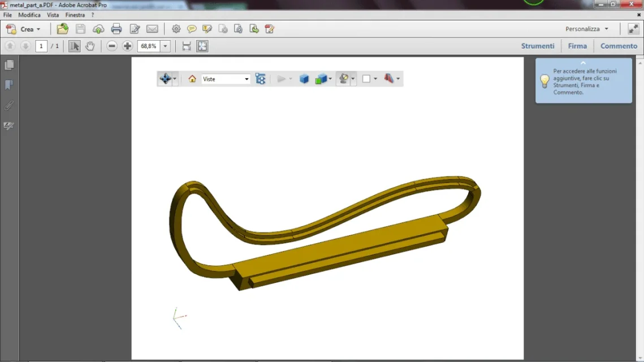
Task: Open the Crea (create PDF) button
Action: 23,29
